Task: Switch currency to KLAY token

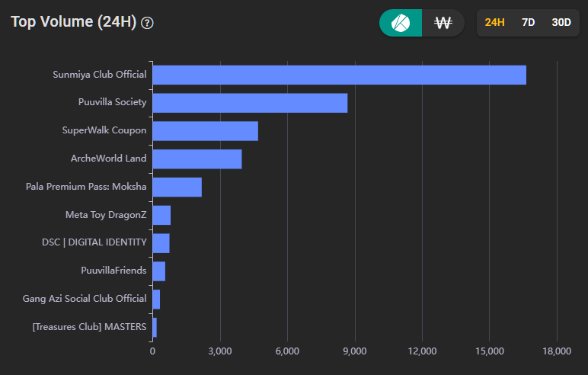Action: (401, 23)
